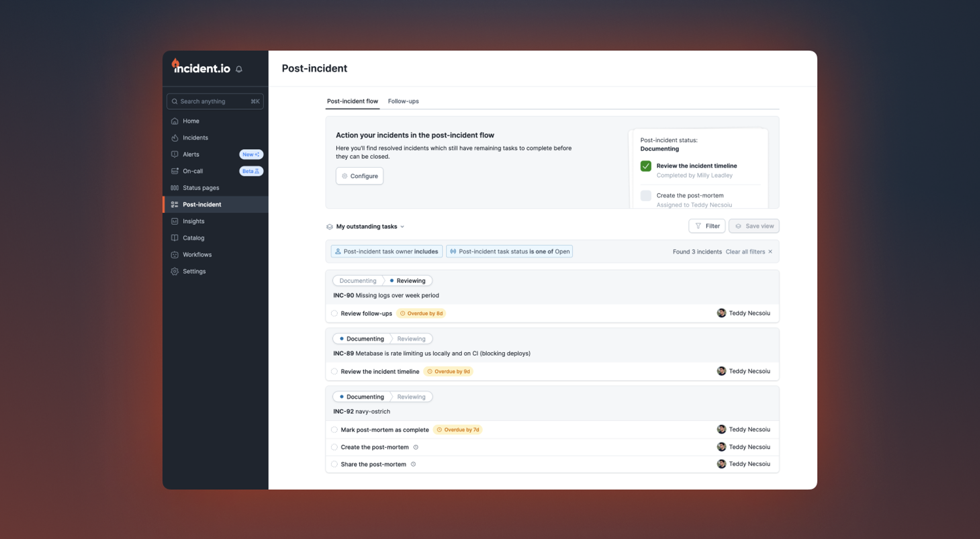Open the Post-incident task status filter
Image resolution: width=980 pixels, height=539 pixels.
point(509,252)
